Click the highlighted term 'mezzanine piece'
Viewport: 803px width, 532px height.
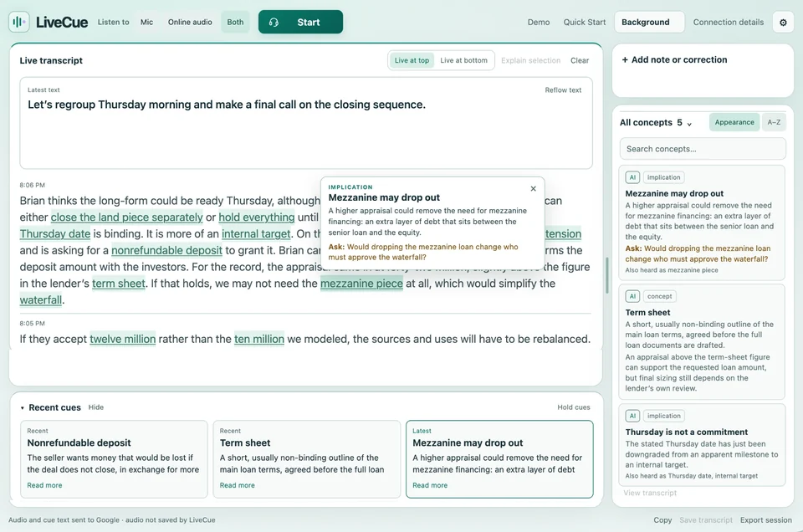[361, 284]
